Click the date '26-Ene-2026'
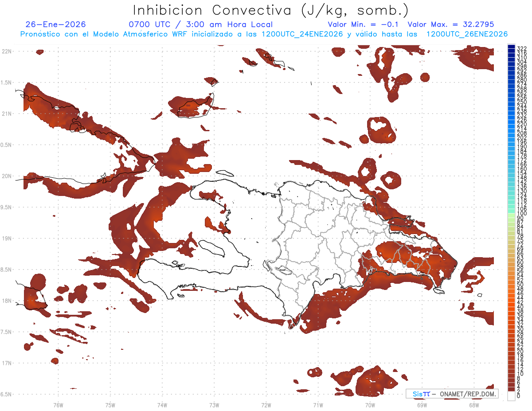The image size is (532, 411). 56,24
